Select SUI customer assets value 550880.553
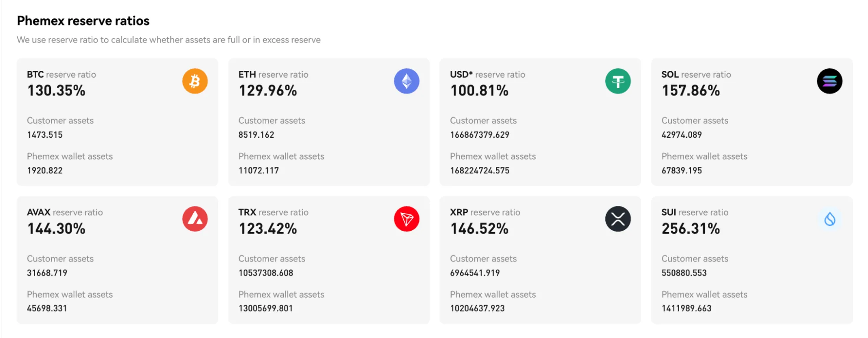Viewport: 868px width, 338px height. pyautogui.click(x=684, y=273)
